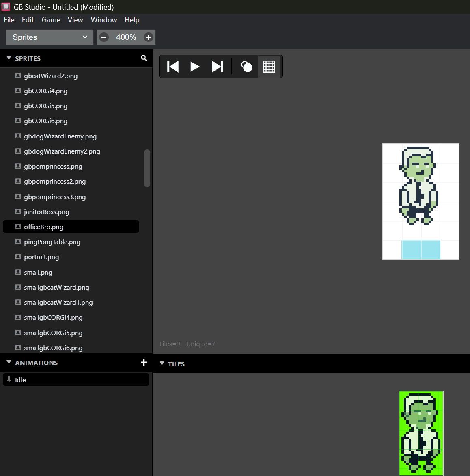Open the Help menu
470x476 pixels.
132,20
